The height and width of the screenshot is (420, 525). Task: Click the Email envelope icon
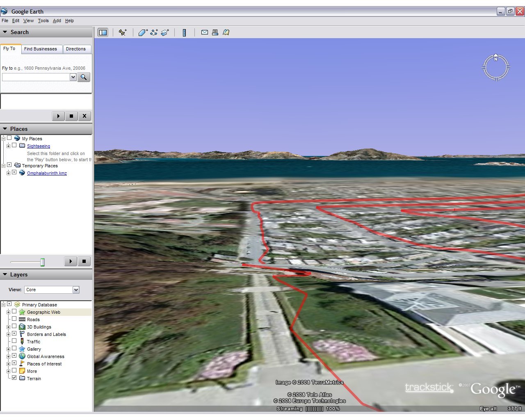pyautogui.click(x=204, y=32)
